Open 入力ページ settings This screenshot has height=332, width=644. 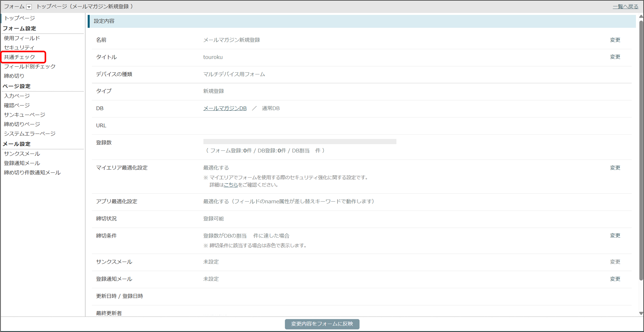click(17, 96)
